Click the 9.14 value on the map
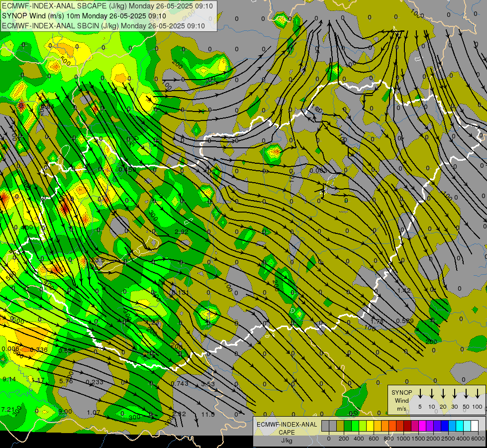The image size is (487, 448). pyautogui.click(x=9, y=379)
